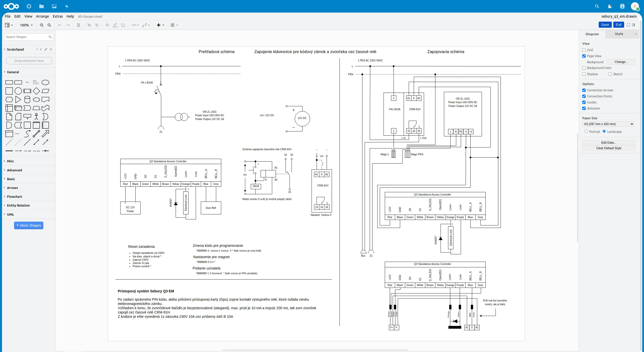
Task: Add to scratchpad with plus icon
Action: click(x=41, y=49)
